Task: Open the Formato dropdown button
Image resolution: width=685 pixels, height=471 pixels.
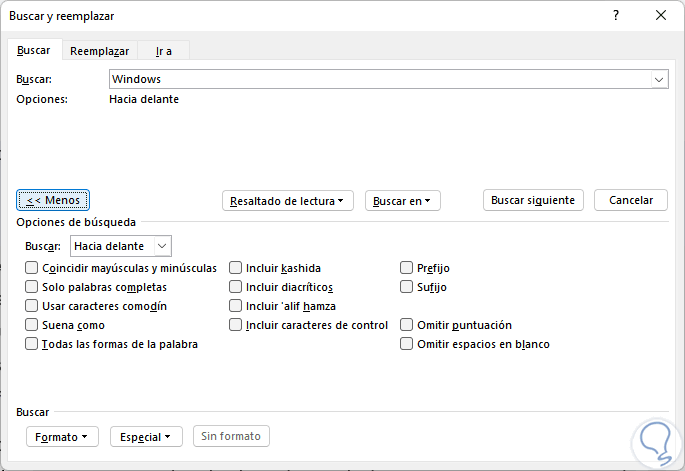Action: click(62, 437)
